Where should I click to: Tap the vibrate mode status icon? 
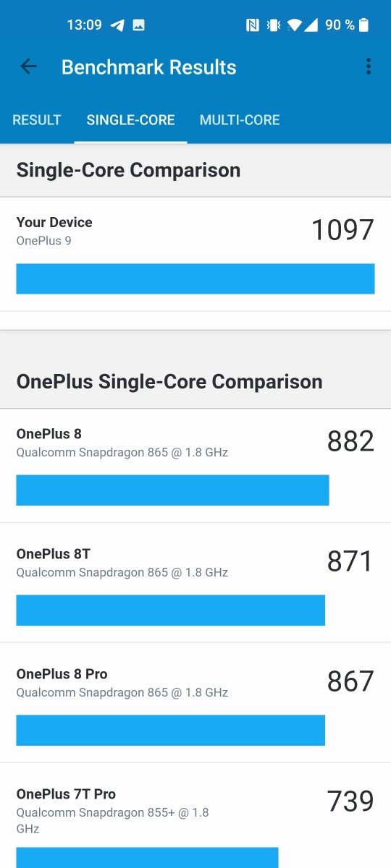(x=274, y=25)
